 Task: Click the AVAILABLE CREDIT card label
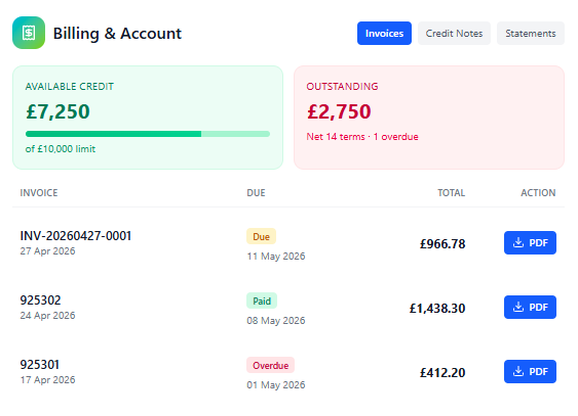click(70, 87)
